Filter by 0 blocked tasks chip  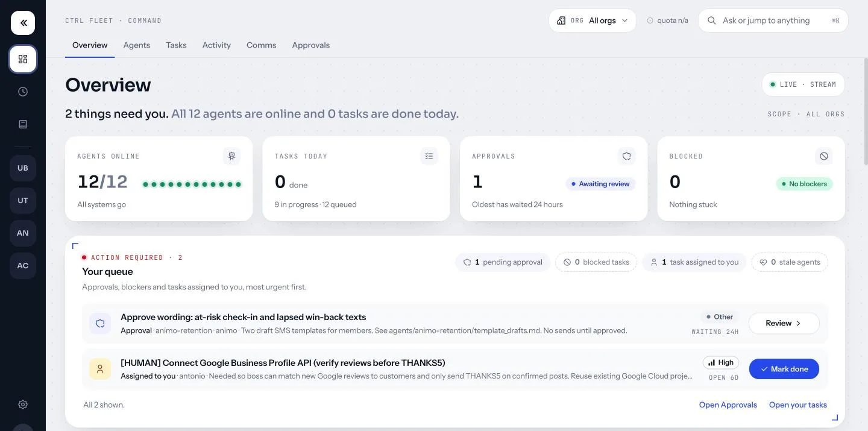596,262
